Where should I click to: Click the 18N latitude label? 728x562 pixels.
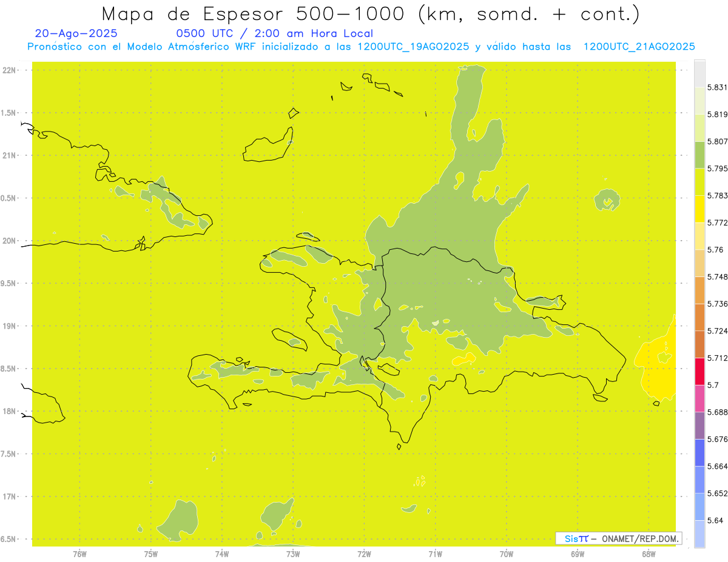[x=9, y=411]
